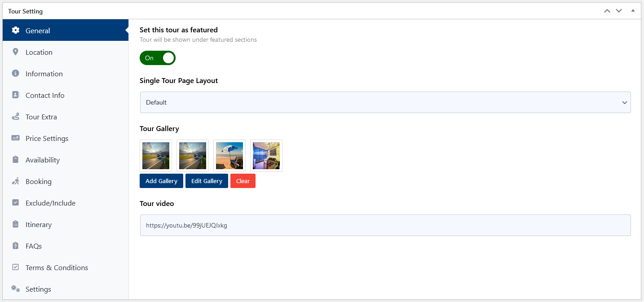Switch to the Itinerary tab

coord(39,224)
